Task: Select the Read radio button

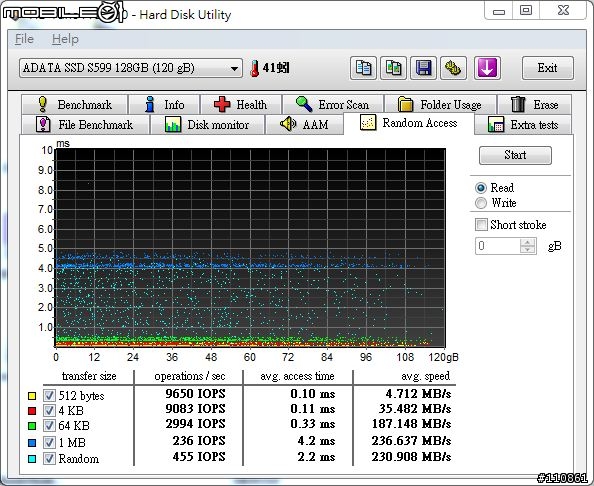Action: [481, 188]
